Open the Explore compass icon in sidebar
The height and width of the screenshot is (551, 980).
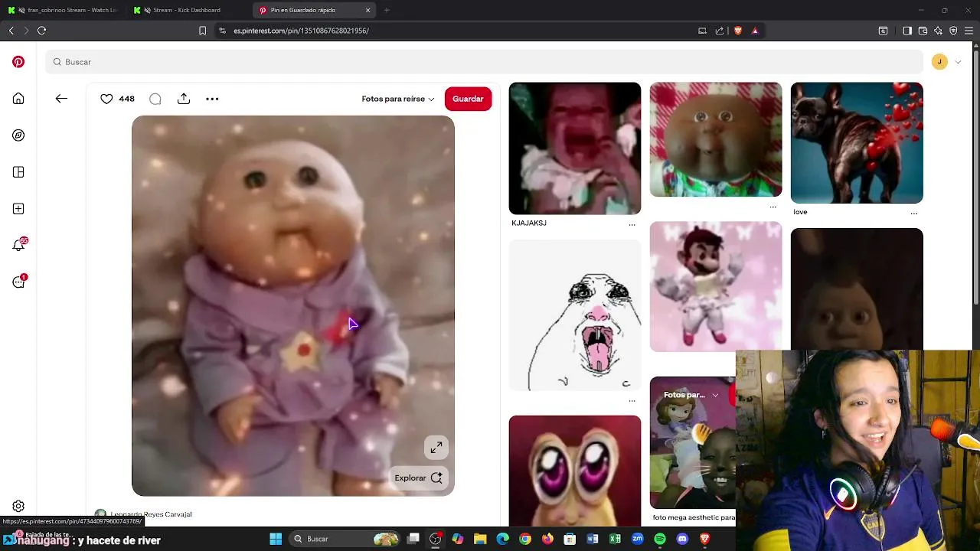point(18,135)
